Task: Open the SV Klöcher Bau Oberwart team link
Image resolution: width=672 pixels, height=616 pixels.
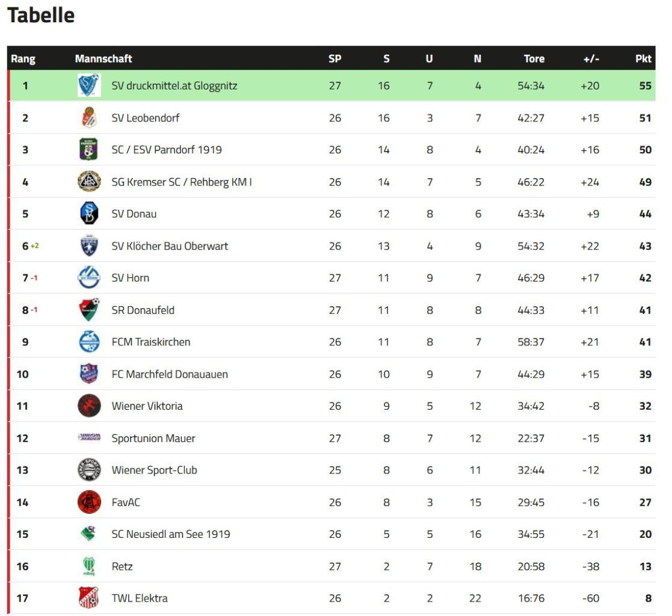Action: 170,246
